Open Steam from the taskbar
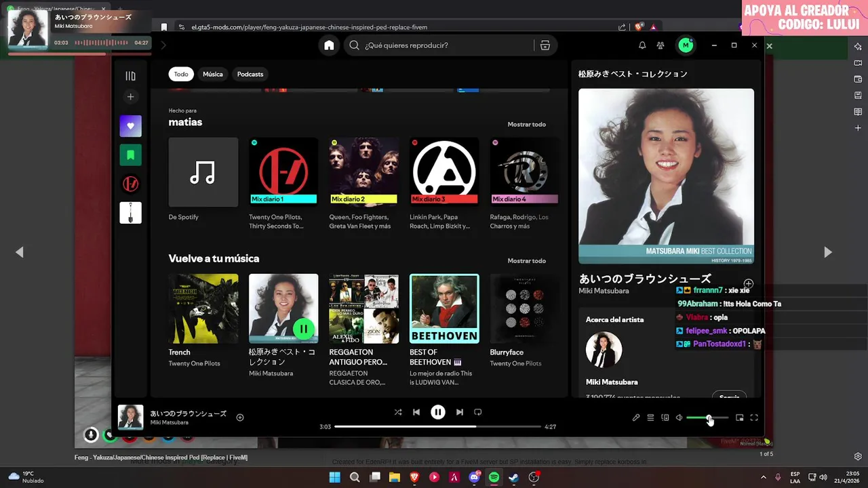 (514, 477)
